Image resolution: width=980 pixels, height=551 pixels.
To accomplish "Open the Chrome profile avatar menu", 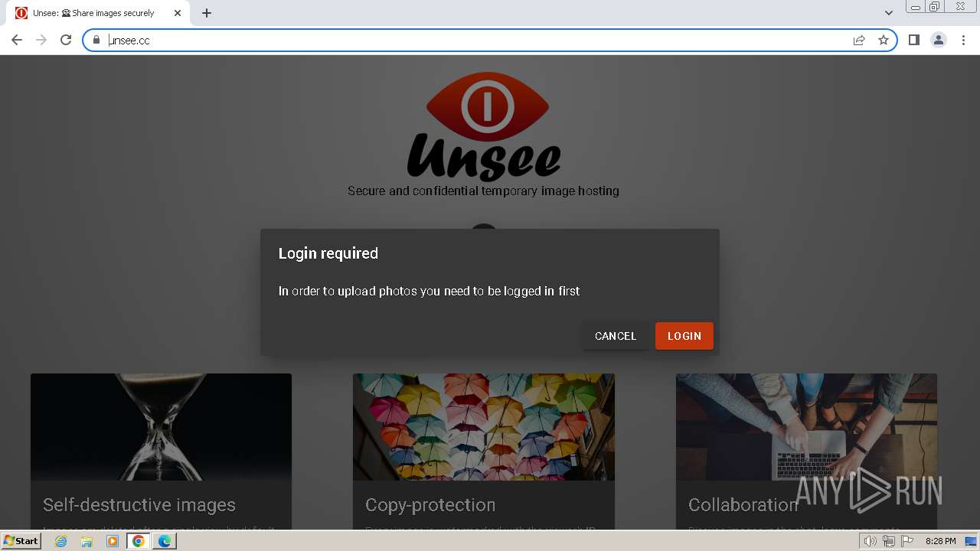I will tap(939, 40).
